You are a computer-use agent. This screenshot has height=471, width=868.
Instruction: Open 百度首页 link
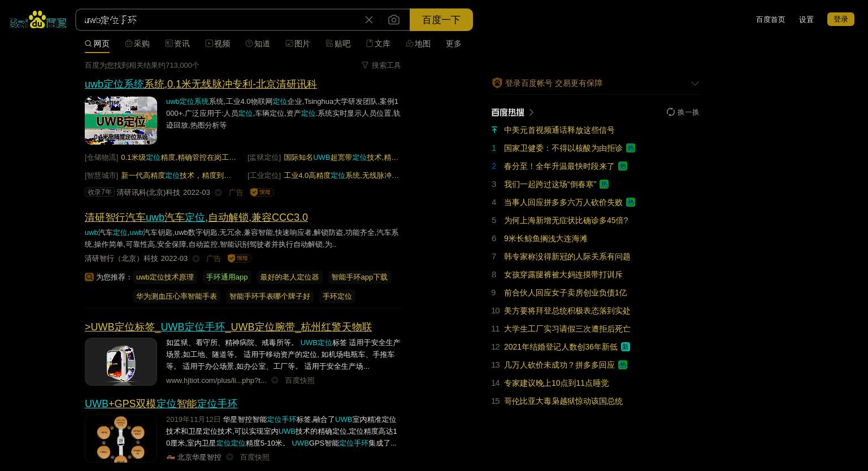pyautogui.click(x=770, y=19)
